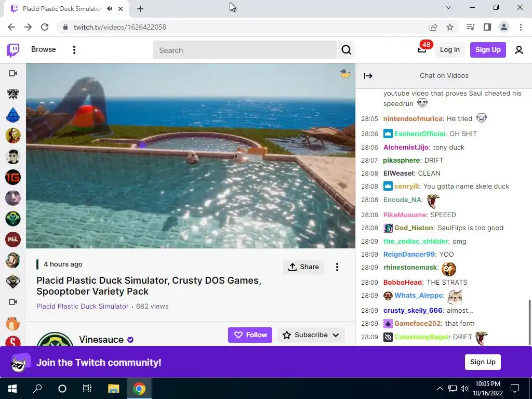Open the orange creature channel avatar
532x399 pixels.
click(13, 323)
